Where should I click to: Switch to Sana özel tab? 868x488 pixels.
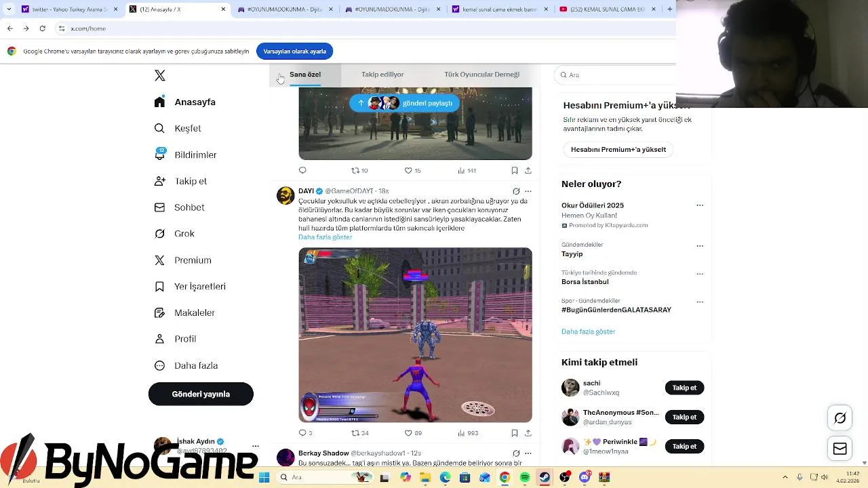pyautogui.click(x=305, y=75)
